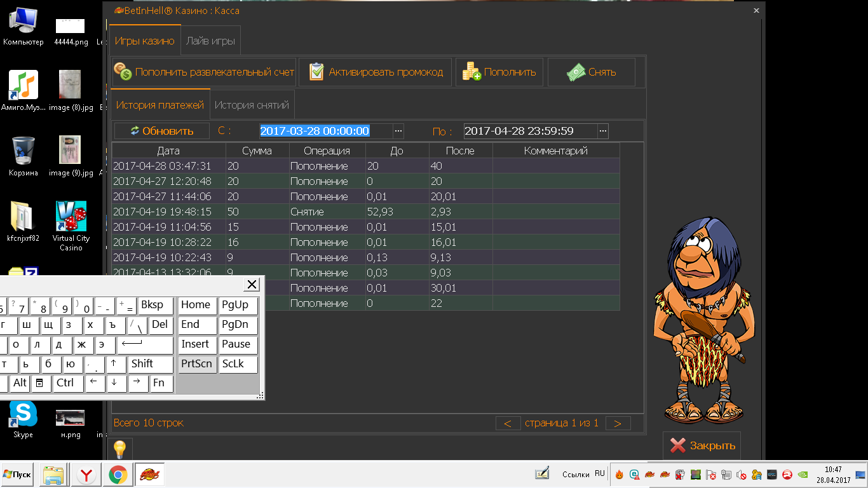Sort table by Сумма column header
Screen dimensions: 868x488
(257, 151)
